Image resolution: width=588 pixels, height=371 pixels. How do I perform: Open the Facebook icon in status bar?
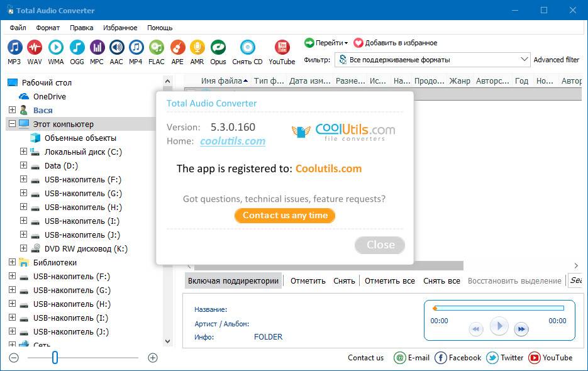pyautogui.click(x=441, y=358)
